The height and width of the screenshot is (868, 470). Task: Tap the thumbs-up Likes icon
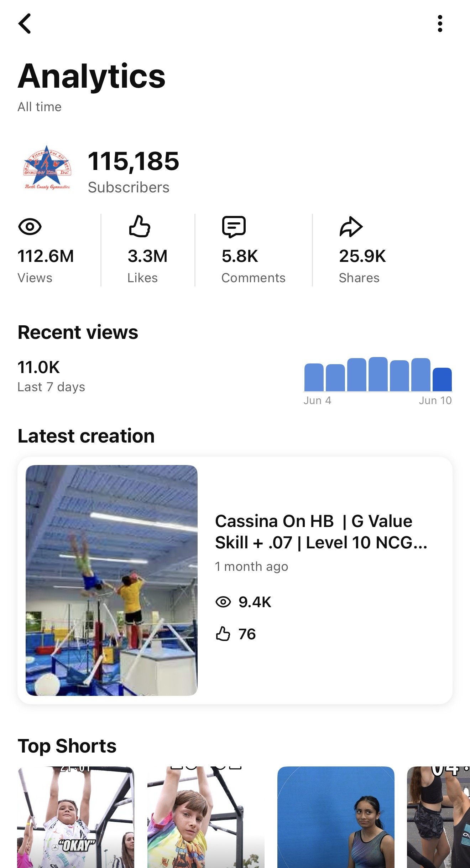[x=139, y=226]
